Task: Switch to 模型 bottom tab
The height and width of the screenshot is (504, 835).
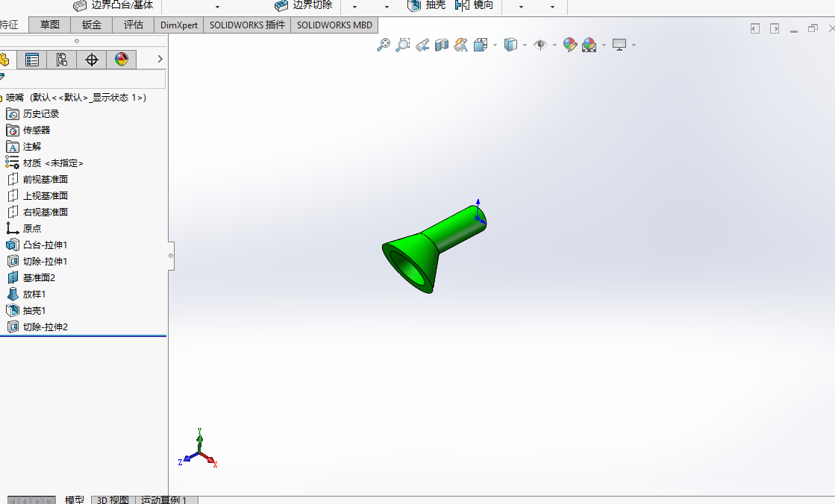Action: click(x=74, y=500)
